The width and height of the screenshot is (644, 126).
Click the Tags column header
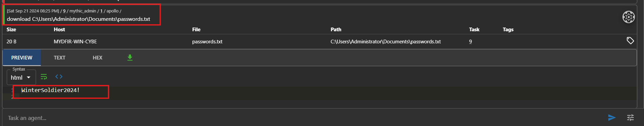click(x=508, y=30)
